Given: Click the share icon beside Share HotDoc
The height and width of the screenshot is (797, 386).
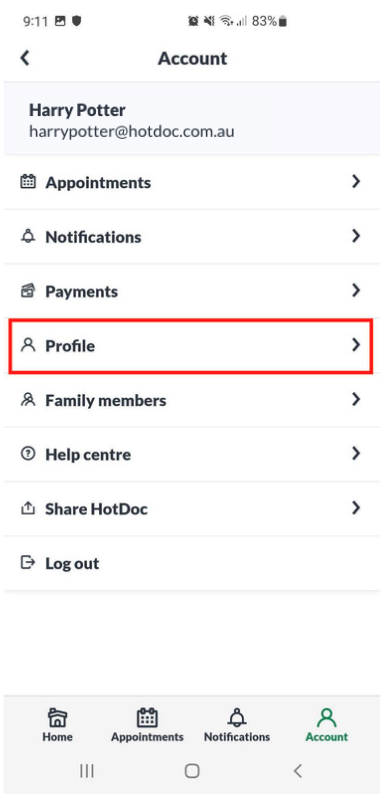Looking at the screenshot, I should pyautogui.click(x=28, y=508).
